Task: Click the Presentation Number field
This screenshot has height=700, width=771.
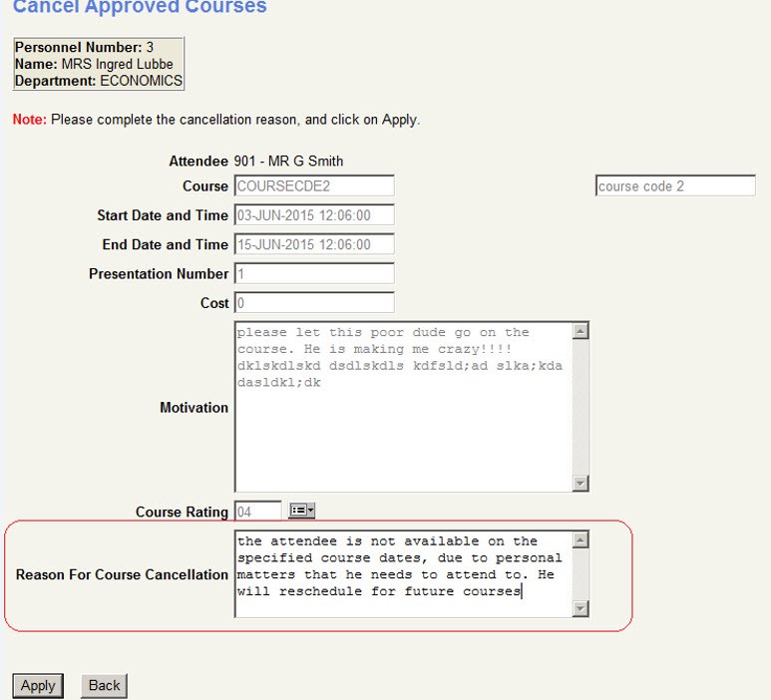Action: 314,273
